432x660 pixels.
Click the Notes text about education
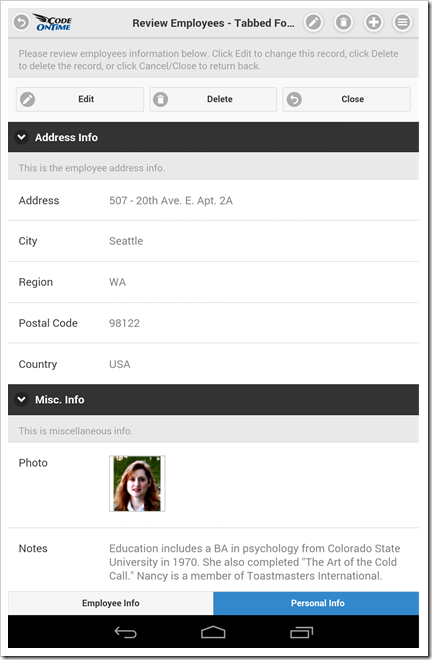click(x=255, y=562)
